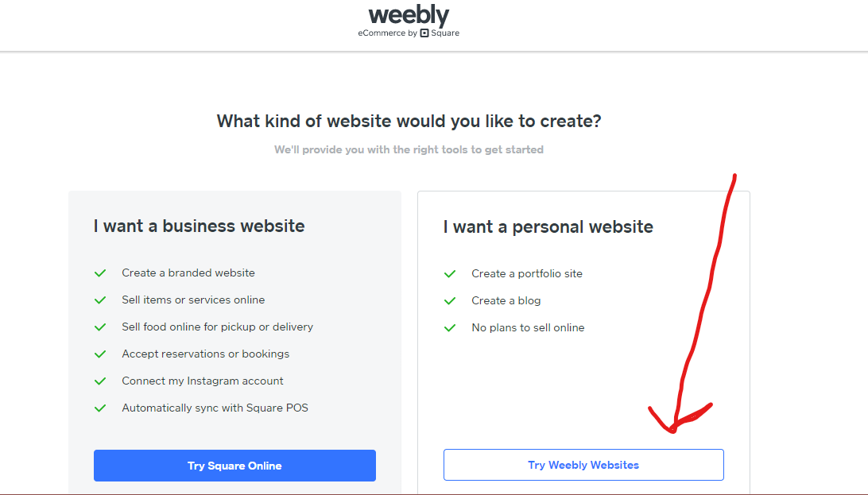Screen dimensions: 868x495
Task: Click the 'What kind of website' page heading
Action: (409, 121)
